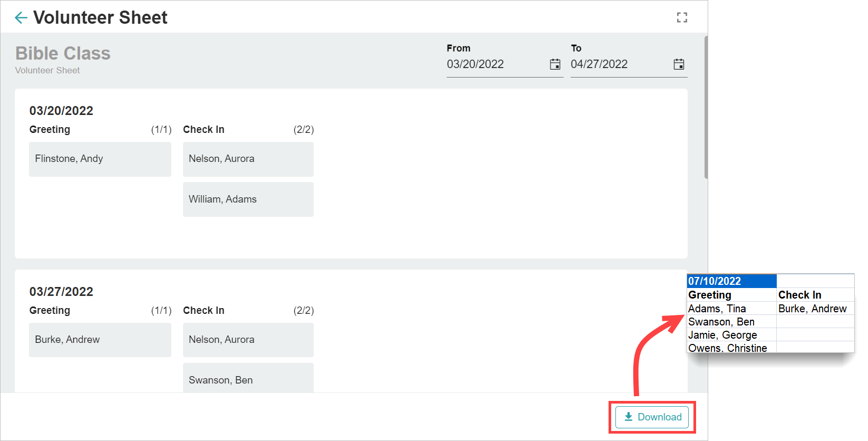The width and height of the screenshot is (868, 441).
Task: Click Owens, Christine cell in spreadsheet preview
Action: pos(731,348)
